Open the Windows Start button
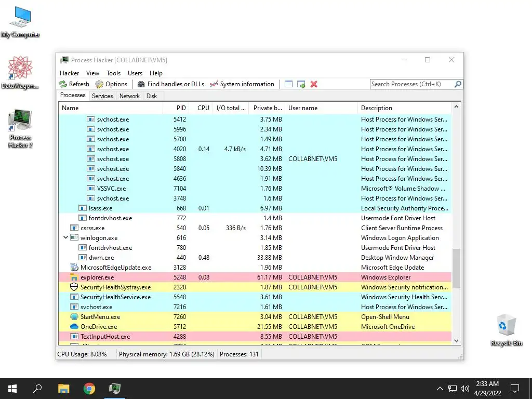This screenshot has height=399, width=532. pos(12,389)
